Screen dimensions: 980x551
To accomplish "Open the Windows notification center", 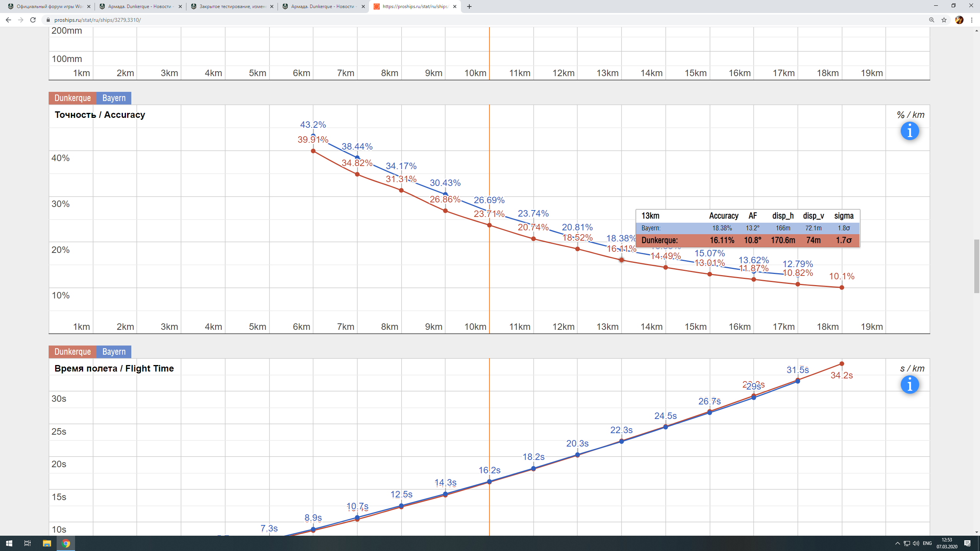I will click(x=967, y=543).
